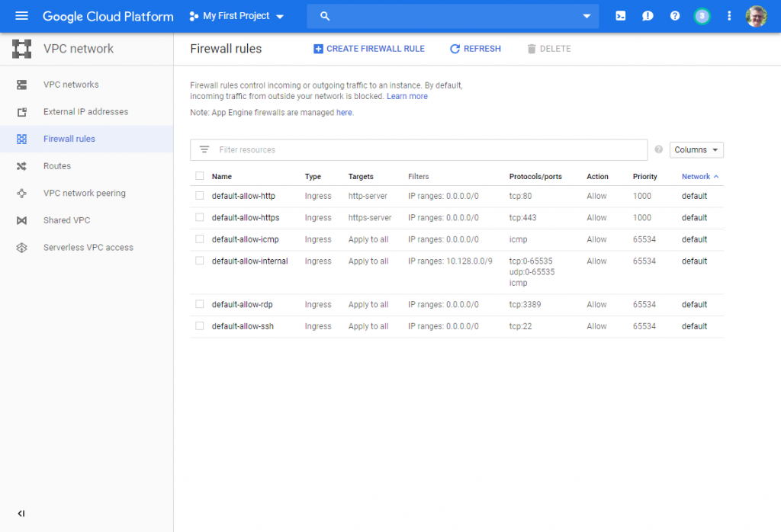Go to VPC networks page
Screen dimensions: 781x532
coord(71,85)
